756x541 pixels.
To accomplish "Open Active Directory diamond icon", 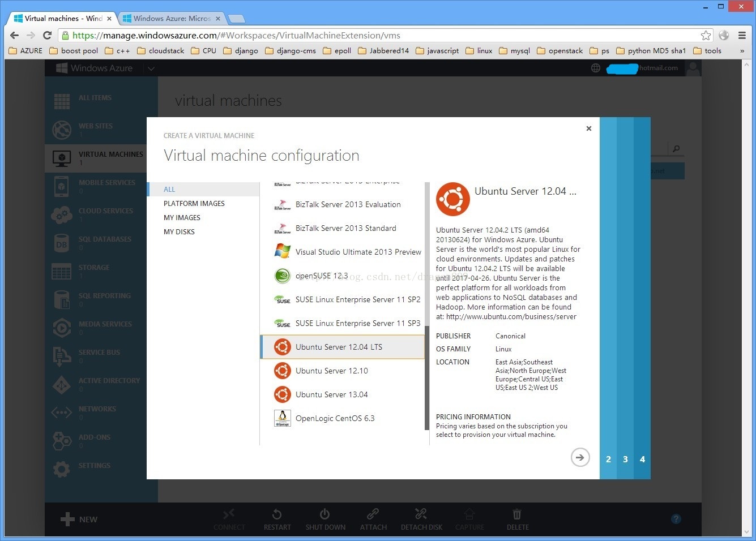I will [x=62, y=385].
